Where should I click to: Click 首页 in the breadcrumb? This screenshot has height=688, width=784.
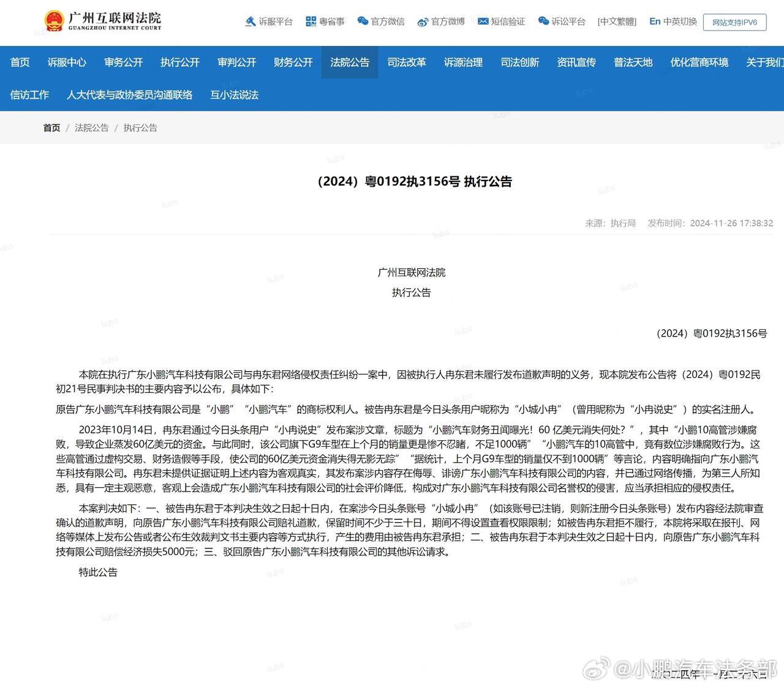[51, 127]
